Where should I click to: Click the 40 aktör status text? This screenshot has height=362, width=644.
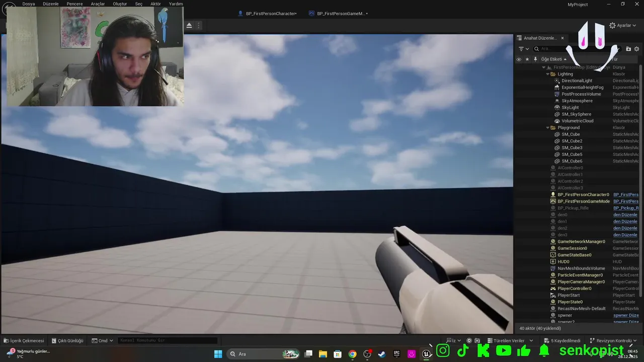(x=540, y=328)
